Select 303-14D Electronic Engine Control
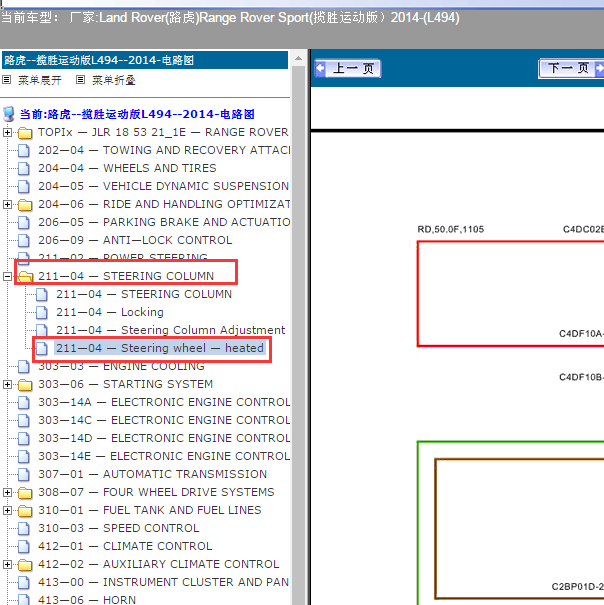The height and width of the screenshot is (605, 604). (x=164, y=438)
